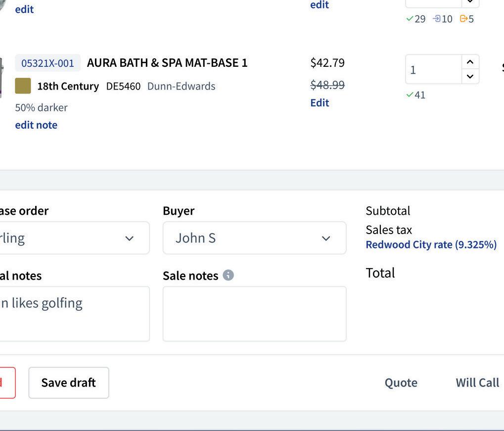This screenshot has height=431, width=504.
Task: Click the internal notes field mentioning golfing
Action: pos(74,314)
